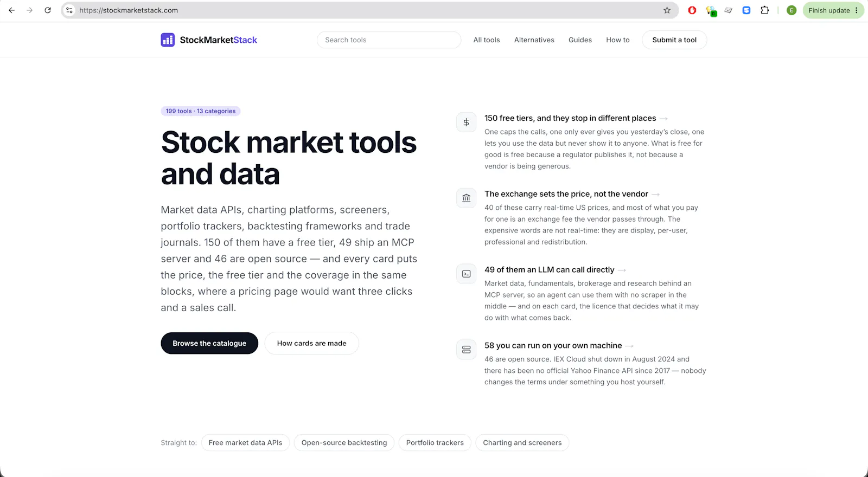Click Browse the catalogue button
The height and width of the screenshot is (477, 868).
click(x=209, y=343)
